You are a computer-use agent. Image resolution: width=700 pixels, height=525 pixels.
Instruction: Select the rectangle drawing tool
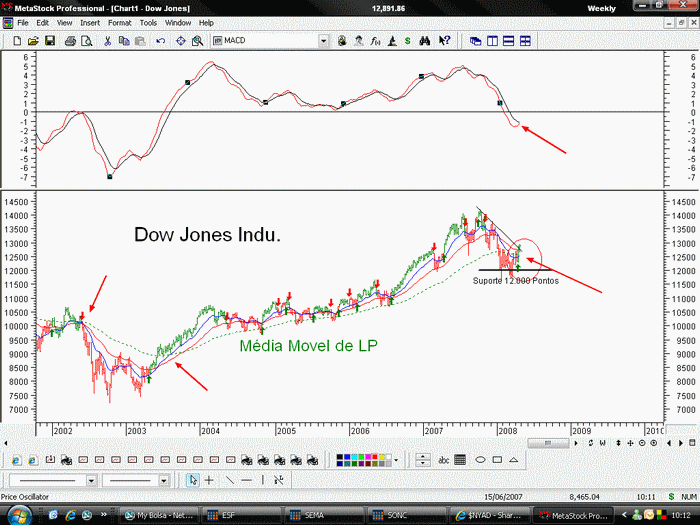tap(497, 460)
